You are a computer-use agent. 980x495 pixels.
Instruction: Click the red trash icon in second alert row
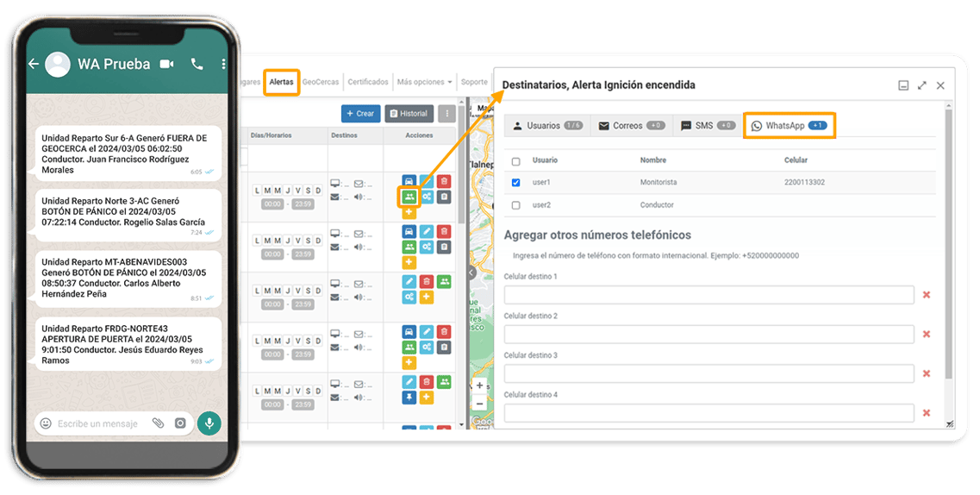click(444, 231)
